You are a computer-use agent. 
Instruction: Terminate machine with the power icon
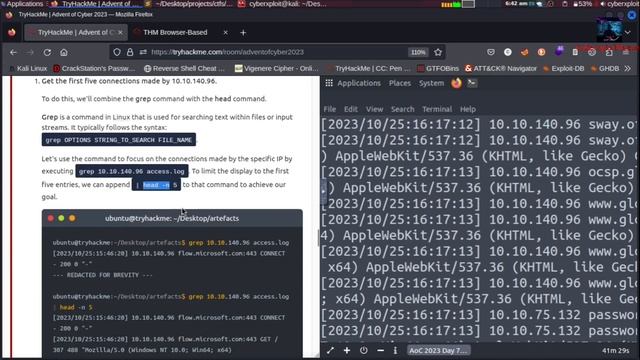[364, 350]
